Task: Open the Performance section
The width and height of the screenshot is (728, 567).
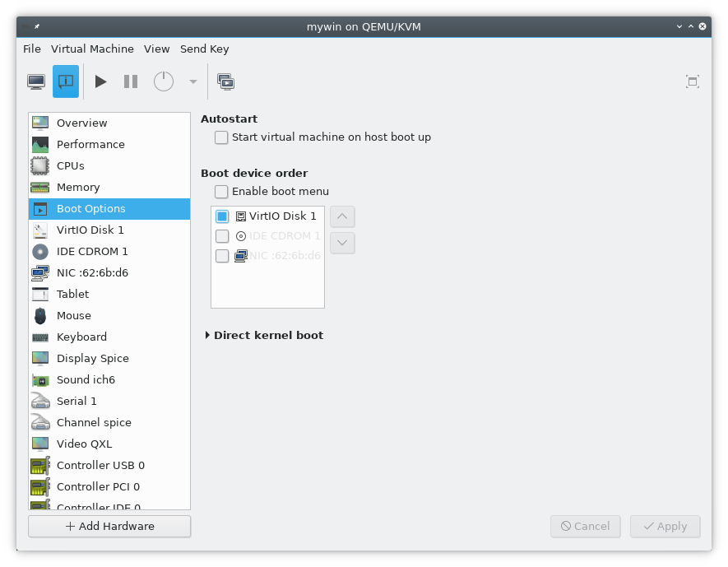Action: 109,144
